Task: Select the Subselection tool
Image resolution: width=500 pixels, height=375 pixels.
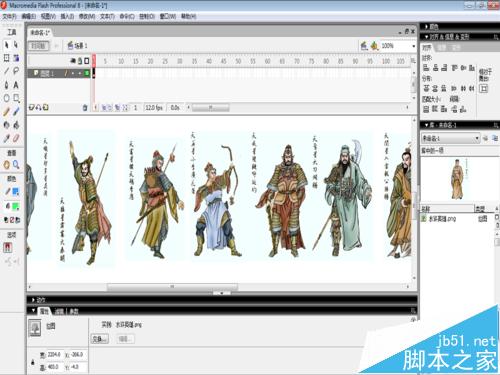Action: 16,45
